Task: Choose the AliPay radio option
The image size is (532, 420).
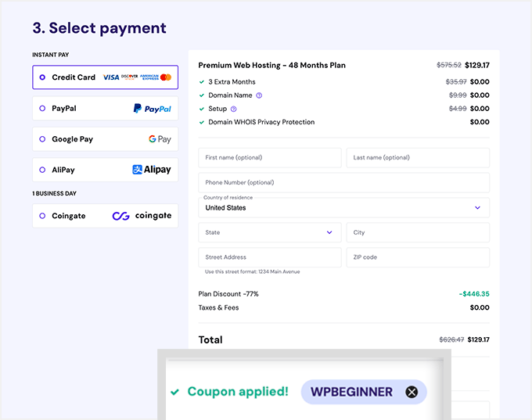Action: 42,170
